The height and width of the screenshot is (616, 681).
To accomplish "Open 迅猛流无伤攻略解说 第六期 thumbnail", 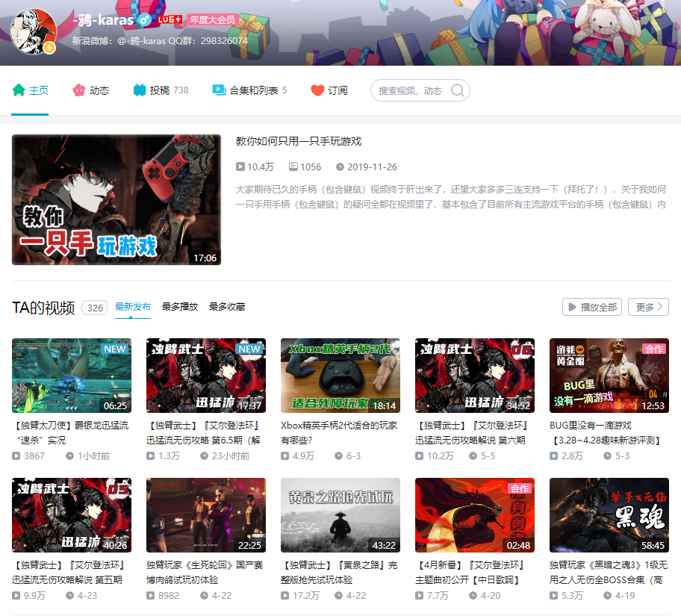I will click(475, 376).
